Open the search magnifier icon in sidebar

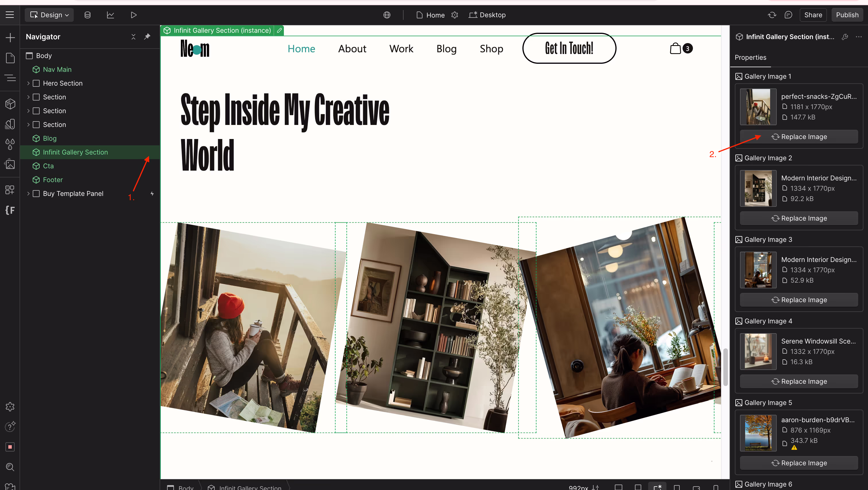coord(10,467)
